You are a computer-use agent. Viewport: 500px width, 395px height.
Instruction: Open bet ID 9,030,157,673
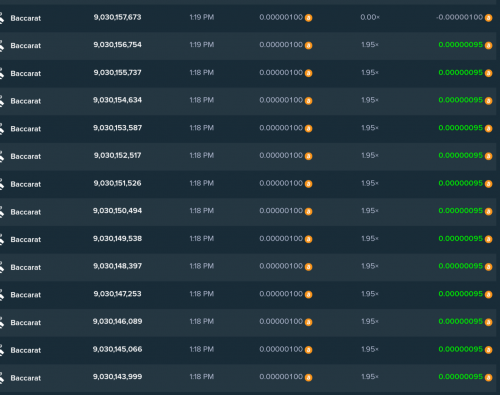point(117,17)
